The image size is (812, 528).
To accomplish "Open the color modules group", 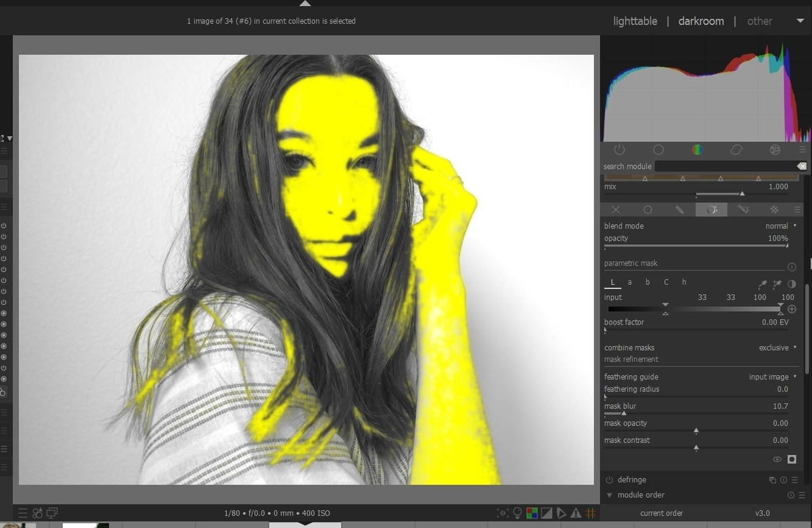I will click(697, 149).
